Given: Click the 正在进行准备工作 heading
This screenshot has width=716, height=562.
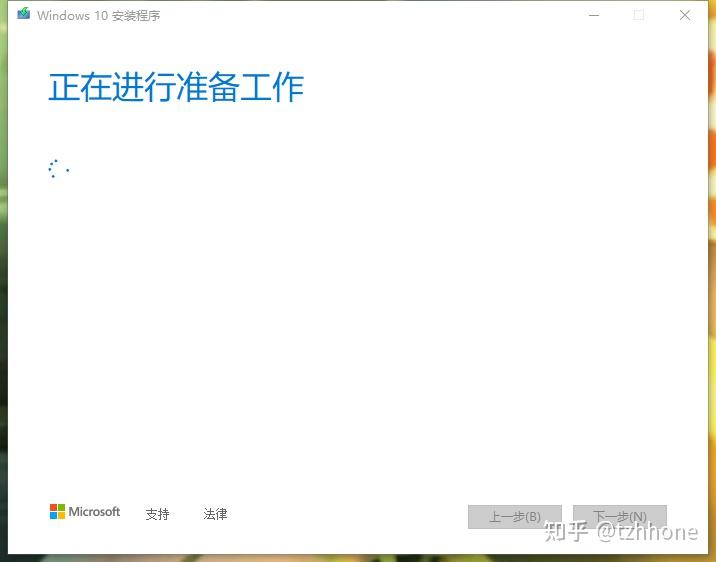Looking at the screenshot, I should [176, 87].
